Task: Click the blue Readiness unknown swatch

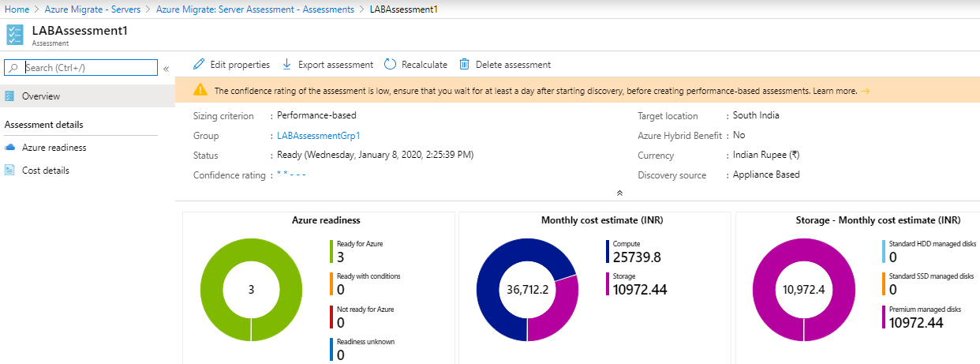Action: click(331, 351)
